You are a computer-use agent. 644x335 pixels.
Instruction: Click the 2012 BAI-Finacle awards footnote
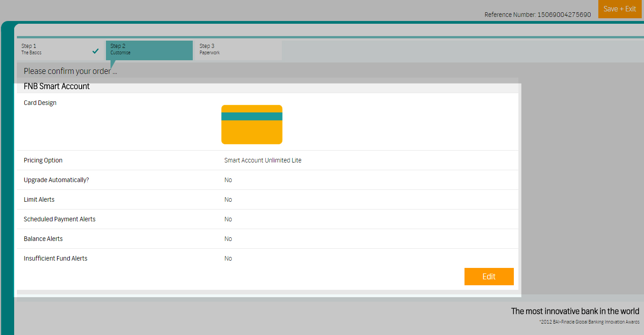pos(589,322)
